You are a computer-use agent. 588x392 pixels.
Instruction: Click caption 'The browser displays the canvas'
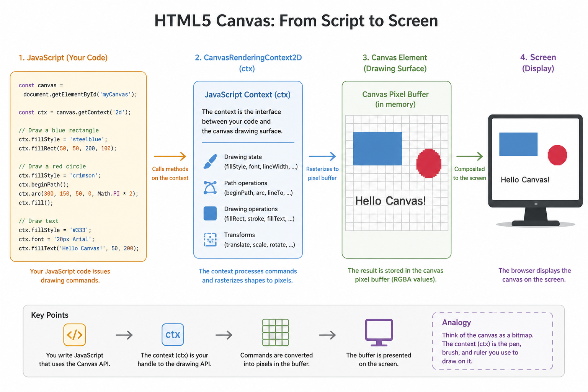[x=534, y=275]
